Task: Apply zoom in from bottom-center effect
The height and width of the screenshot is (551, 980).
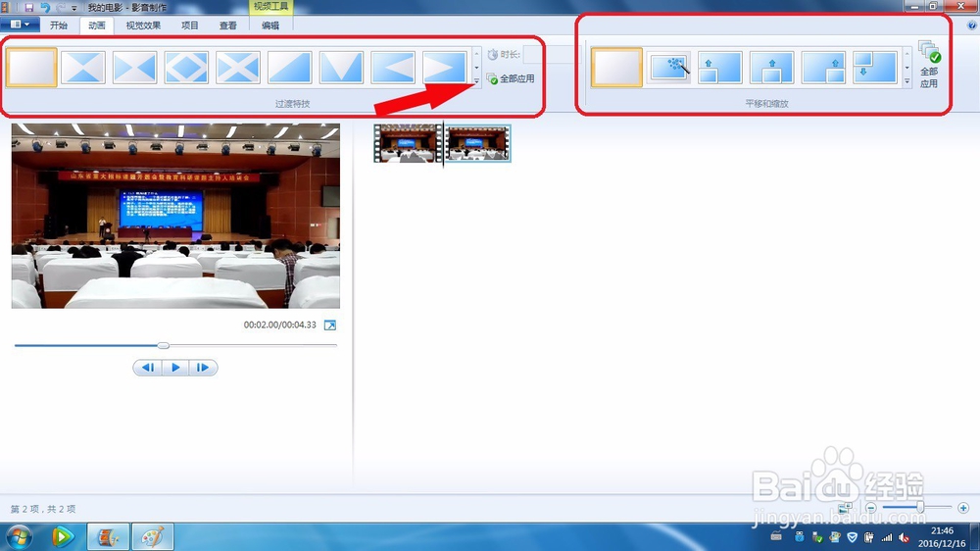Action: (772, 68)
